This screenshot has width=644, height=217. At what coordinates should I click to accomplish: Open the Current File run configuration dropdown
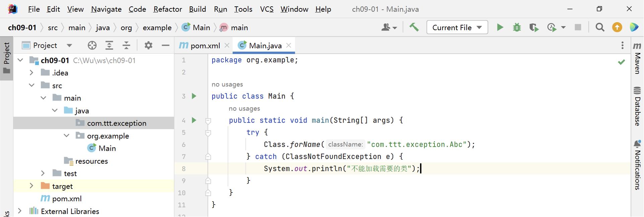click(x=457, y=27)
